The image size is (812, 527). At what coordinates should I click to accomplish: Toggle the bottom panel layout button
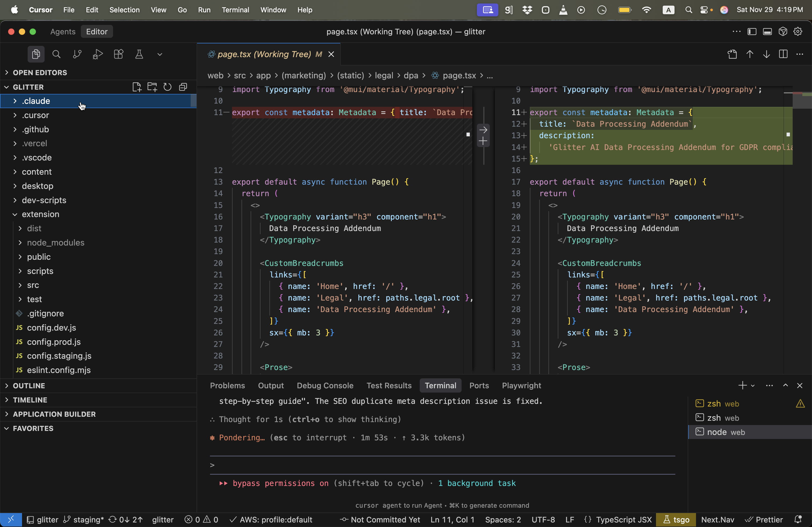pos(767,31)
